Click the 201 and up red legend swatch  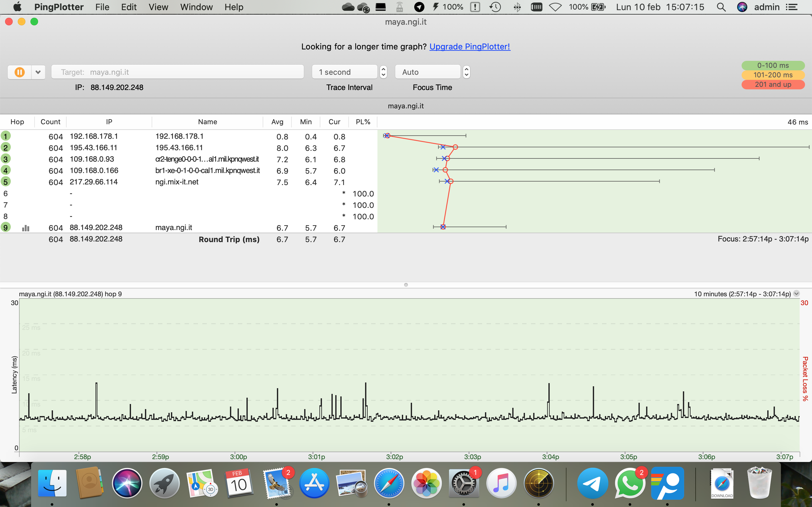point(773,85)
